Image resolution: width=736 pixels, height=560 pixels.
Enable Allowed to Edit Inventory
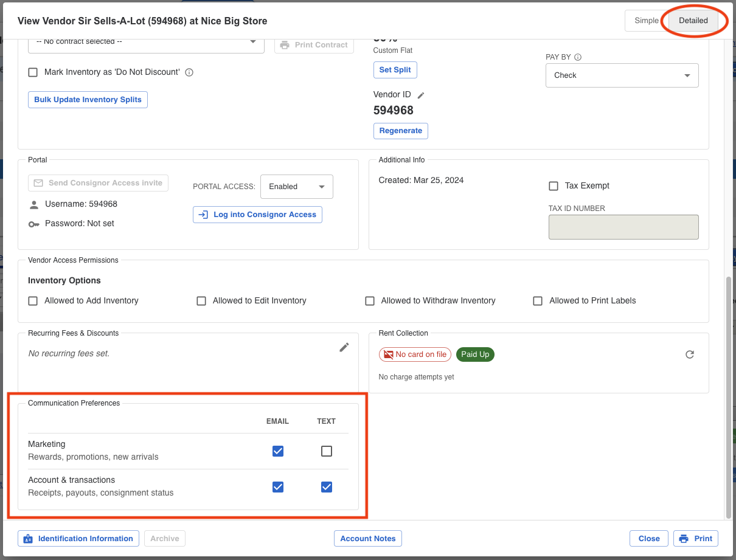pyautogui.click(x=201, y=301)
